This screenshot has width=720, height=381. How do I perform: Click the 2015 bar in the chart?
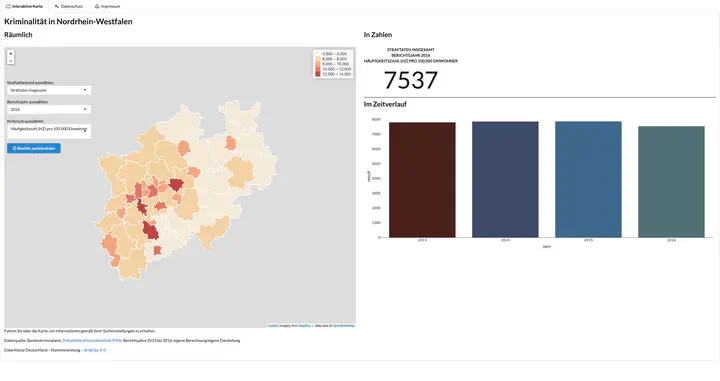tap(588, 179)
